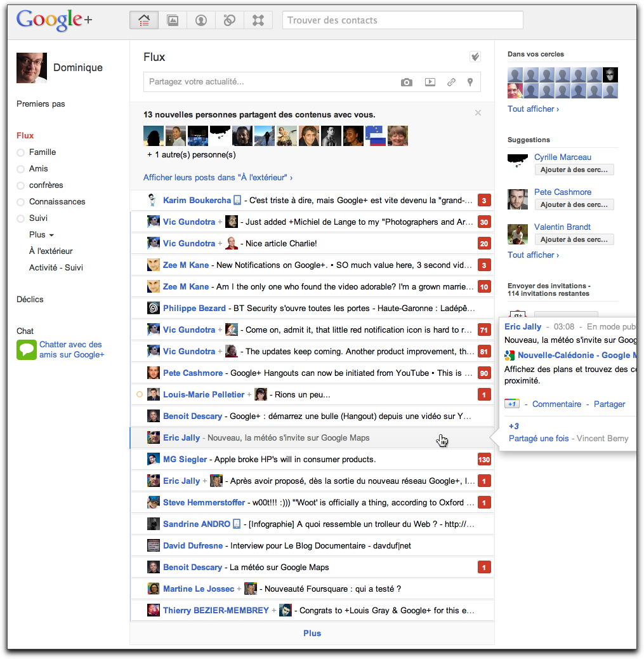Click the Google Maps icon in the popup
This screenshot has width=644, height=659.
(509, 356)
